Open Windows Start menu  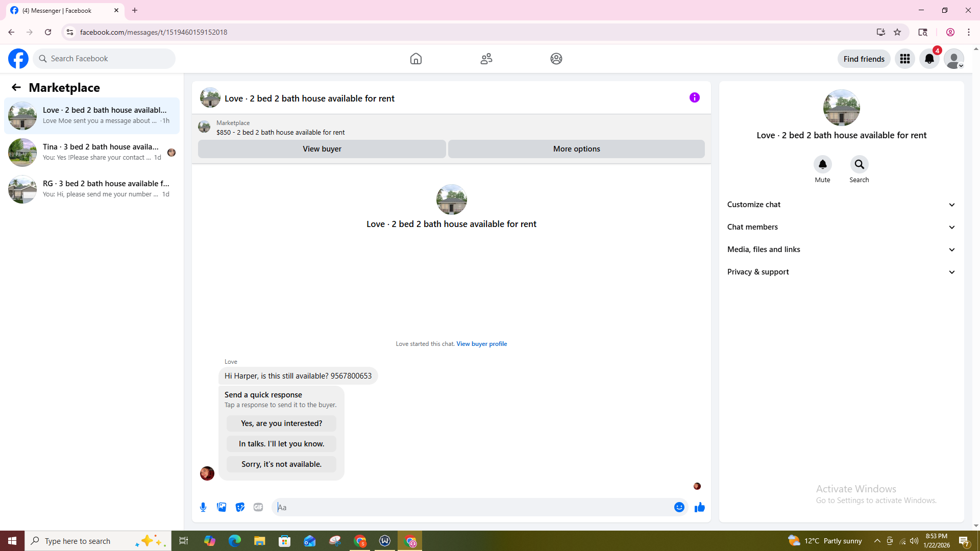12,541
